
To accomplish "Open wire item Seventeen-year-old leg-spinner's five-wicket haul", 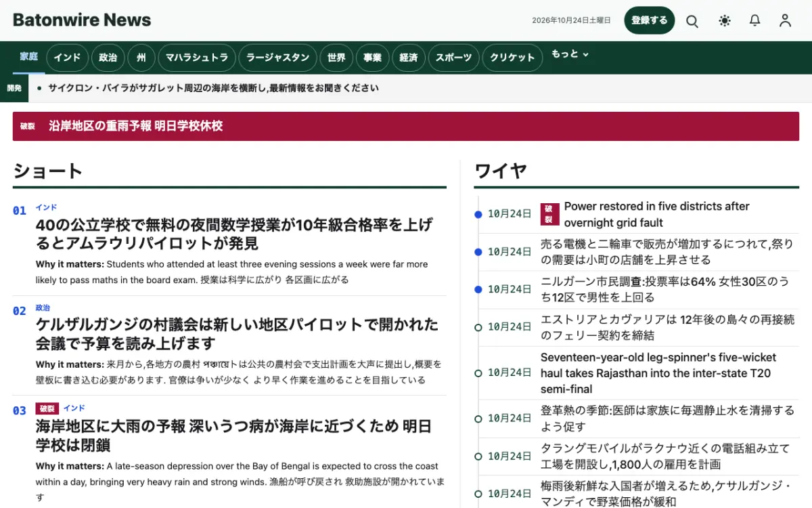I will pos(658,373).
